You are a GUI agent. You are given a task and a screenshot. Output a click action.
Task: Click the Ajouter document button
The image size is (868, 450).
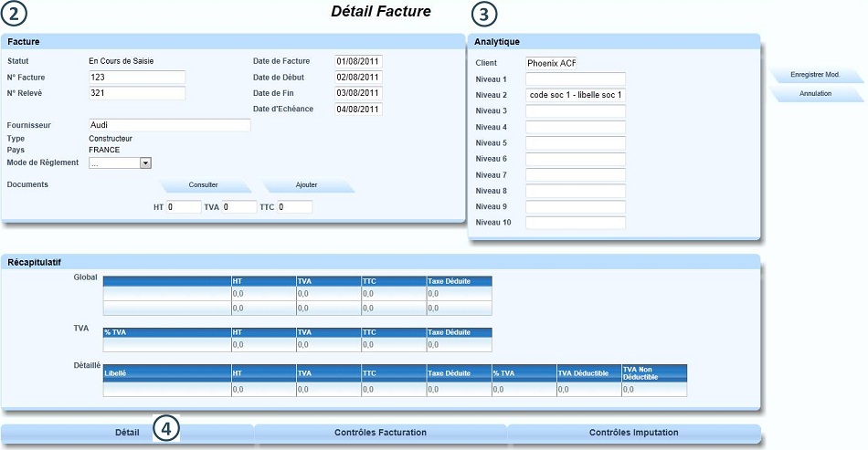(307, 184)
